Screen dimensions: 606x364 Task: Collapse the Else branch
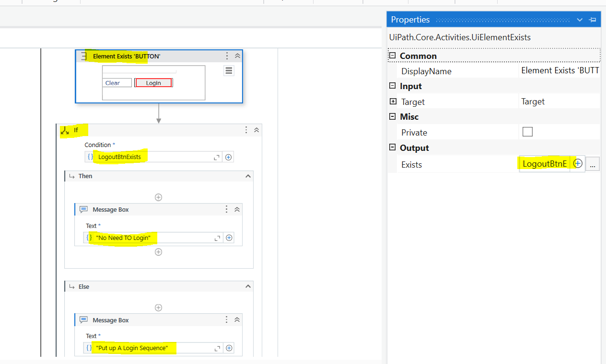[x=248, y=286]
